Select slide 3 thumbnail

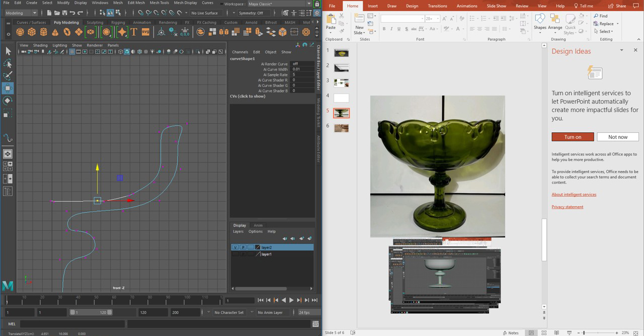click(341, 83)
